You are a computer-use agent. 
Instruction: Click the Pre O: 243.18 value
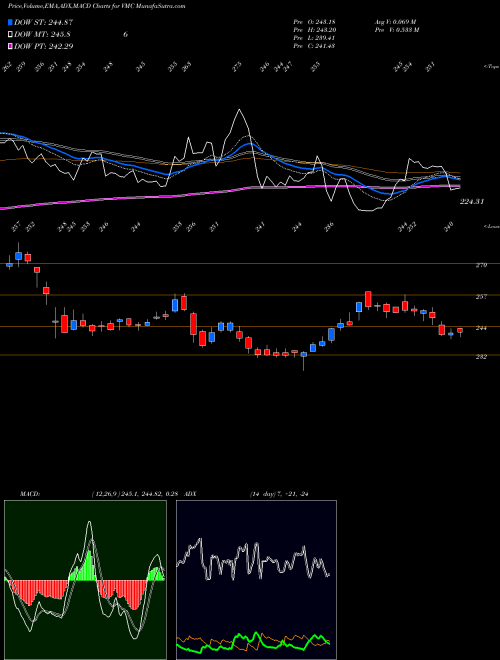click(314, 22)
